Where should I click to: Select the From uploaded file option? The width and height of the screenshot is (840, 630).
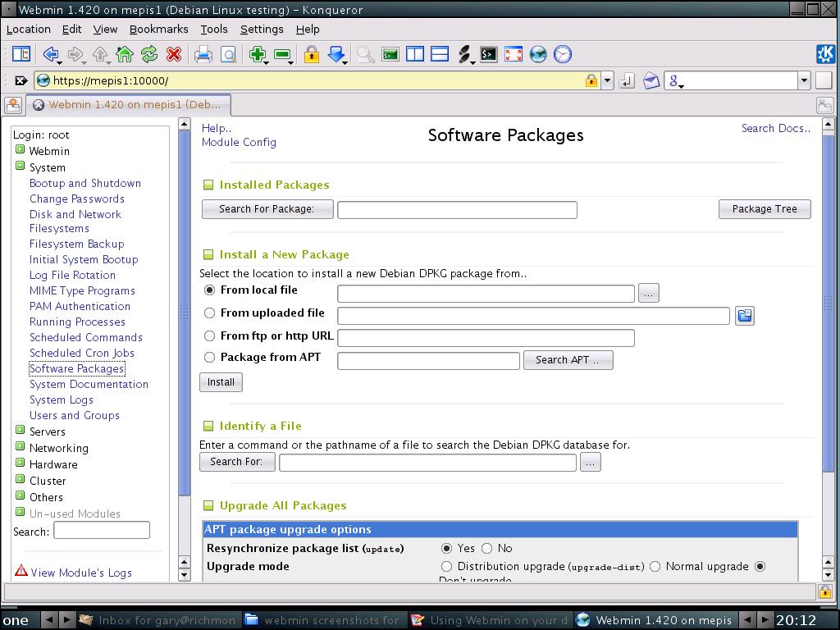tap(209, 313)
